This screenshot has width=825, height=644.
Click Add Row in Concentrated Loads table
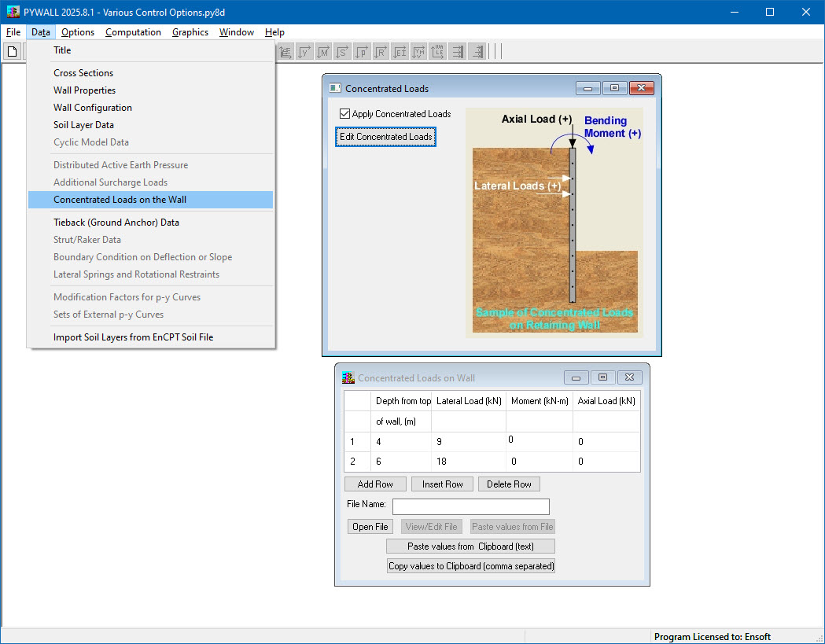tap(375, 484)
